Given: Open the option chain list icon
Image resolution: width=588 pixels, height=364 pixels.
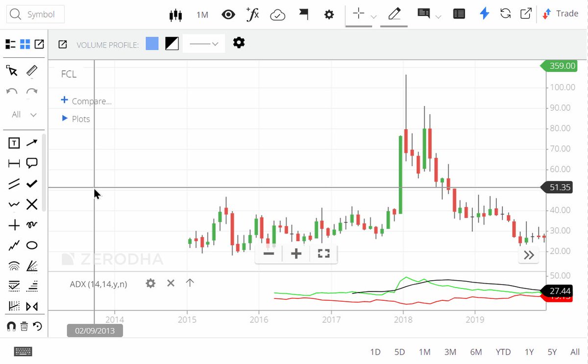Looking at the screenshot, I should click(459, 14).
